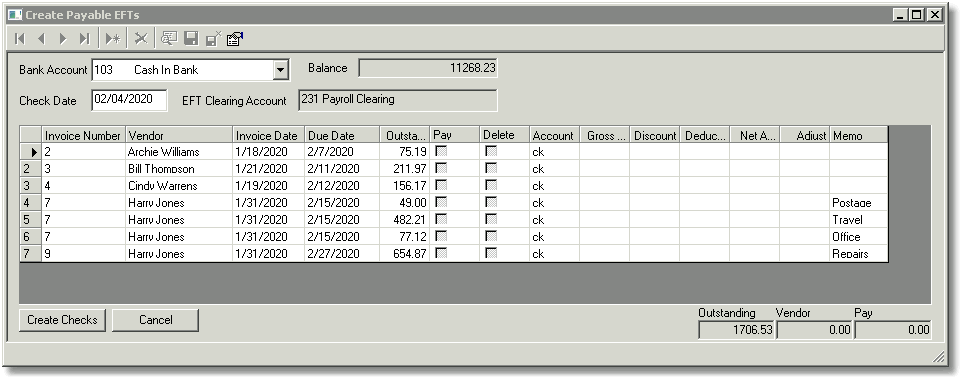Image resolution: width=963 pixels, height=381 pixels.
Task: Click the Postage memo cell
Action: (x=859, y=203)
